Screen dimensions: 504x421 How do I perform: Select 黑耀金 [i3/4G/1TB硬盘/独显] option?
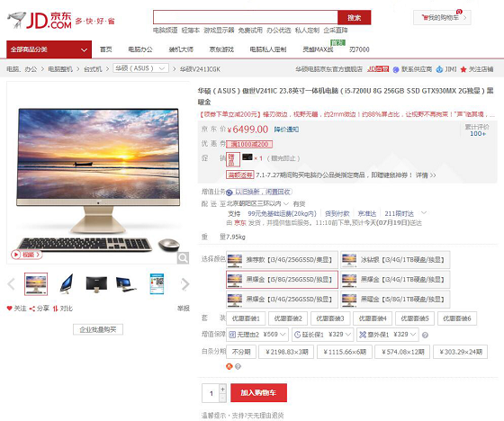pyautogui.click(x=395, y=279)
